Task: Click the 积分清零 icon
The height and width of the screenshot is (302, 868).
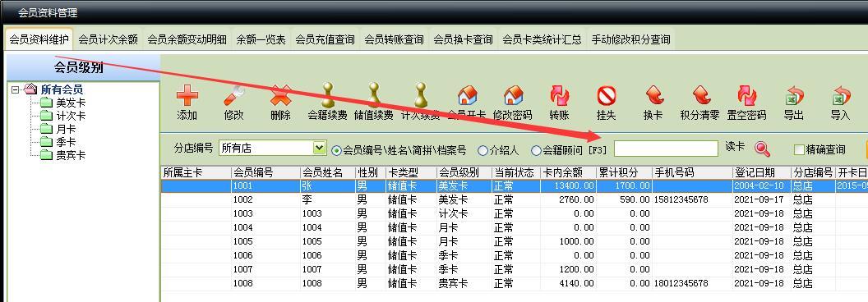Action: (x=699, y=96)
